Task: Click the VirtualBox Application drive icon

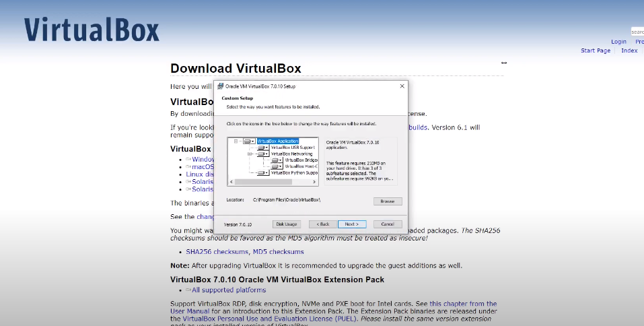Action: 248,141
